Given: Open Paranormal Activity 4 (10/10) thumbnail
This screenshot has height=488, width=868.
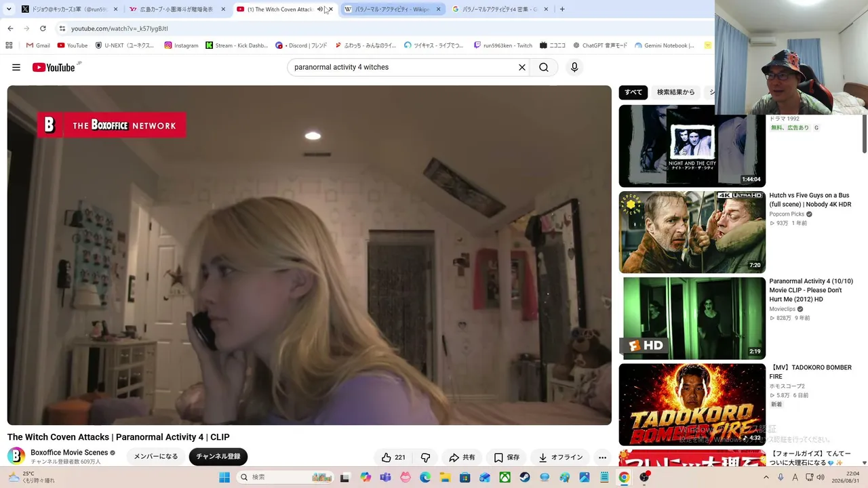Looking at the screenshot, I should click(692, 318).
